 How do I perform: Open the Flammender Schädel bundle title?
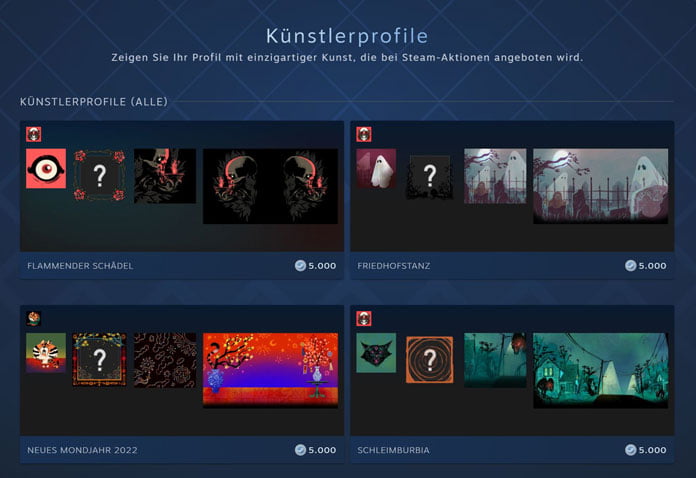pyautogui.click(x=80, y=266)
